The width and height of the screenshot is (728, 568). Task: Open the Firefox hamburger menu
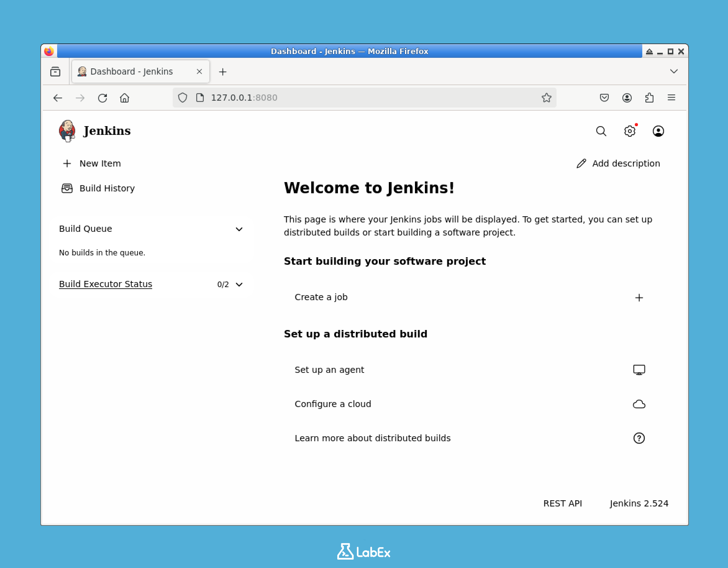(x=671, y=97)
